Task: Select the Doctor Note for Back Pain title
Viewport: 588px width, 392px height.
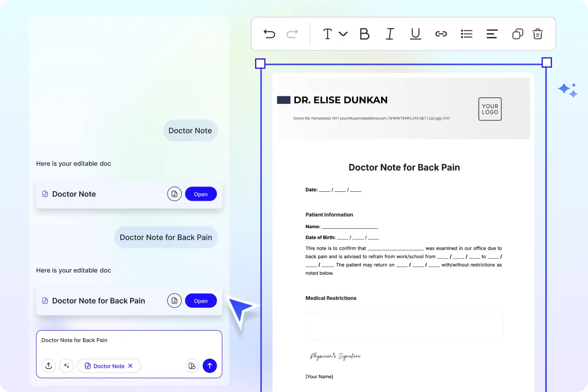Action: pyautogui.click(x=404, y=167)
